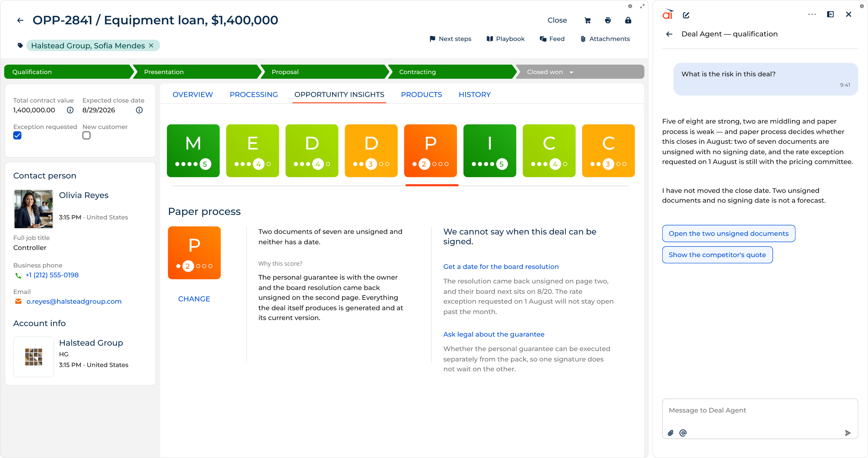868x458 pixels.
Task: Dock the agent panel with sidebar icon
Action: coord(830,14)
